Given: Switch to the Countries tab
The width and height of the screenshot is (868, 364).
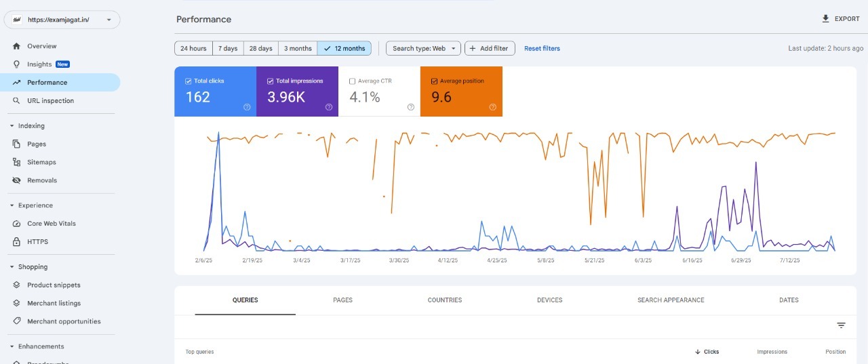Looking at the screenshot, I should pyautogui.click(x=445, y=300).
